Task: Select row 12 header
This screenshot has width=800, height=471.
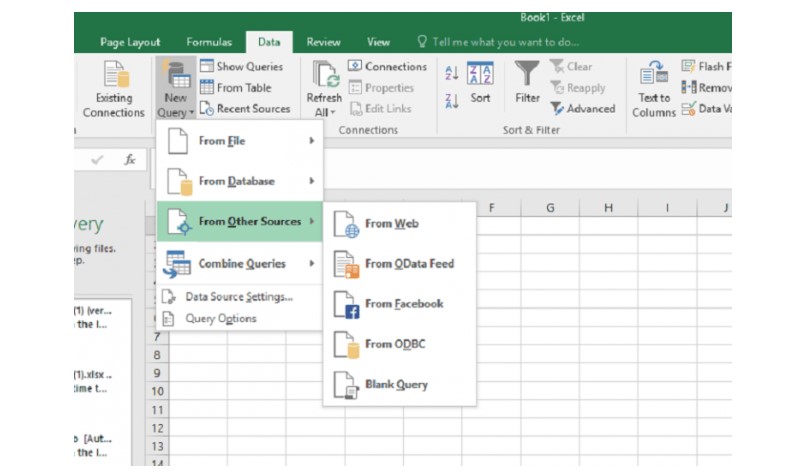Action: (157, 428)
